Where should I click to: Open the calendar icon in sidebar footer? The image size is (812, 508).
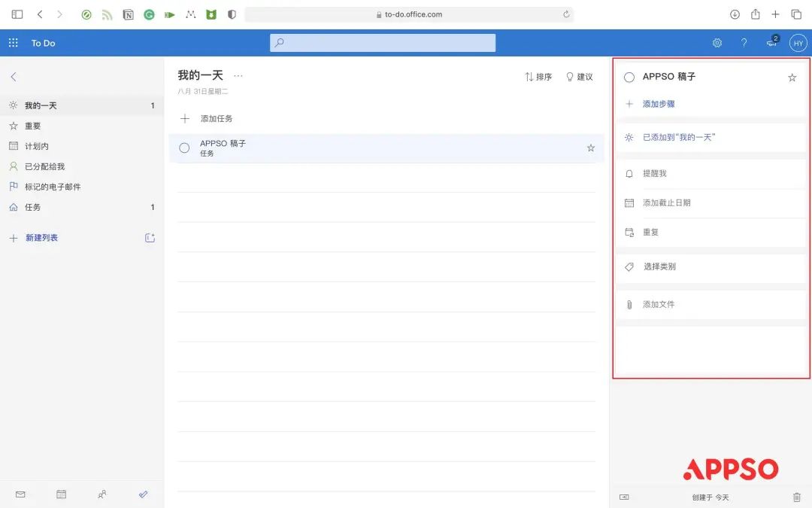click(62, 494)
